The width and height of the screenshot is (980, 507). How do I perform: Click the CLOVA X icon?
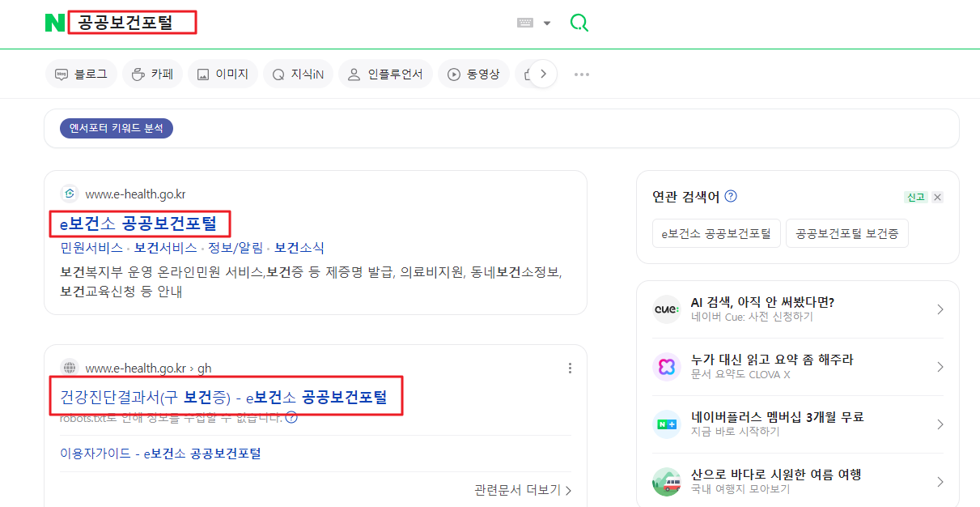[667, 367]
